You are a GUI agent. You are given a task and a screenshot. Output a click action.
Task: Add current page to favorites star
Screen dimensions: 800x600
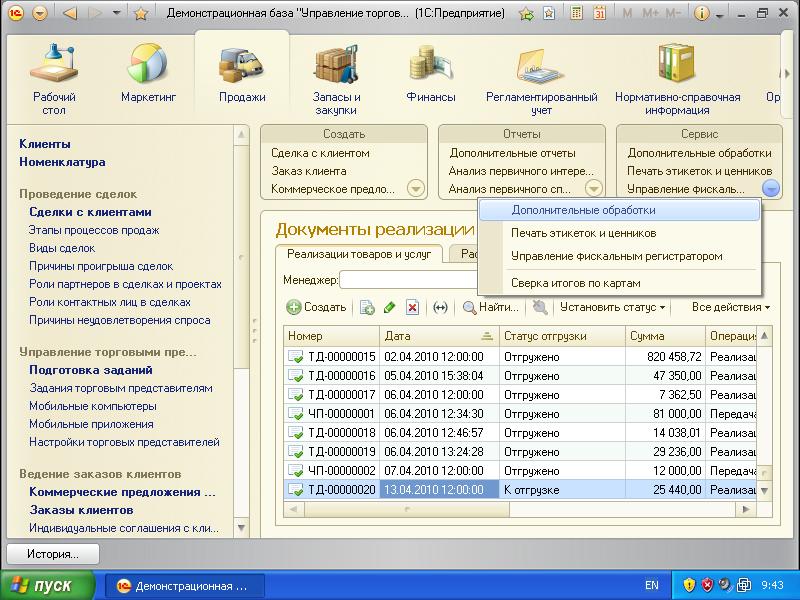pos(141,14)
